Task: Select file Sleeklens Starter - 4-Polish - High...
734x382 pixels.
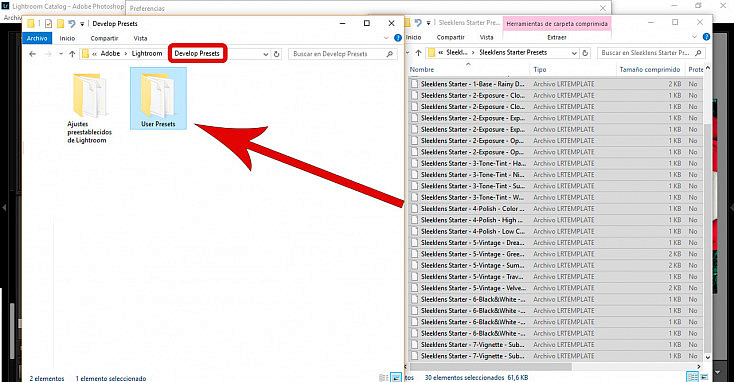Action: pyautogui.click(x=473, y=220)
